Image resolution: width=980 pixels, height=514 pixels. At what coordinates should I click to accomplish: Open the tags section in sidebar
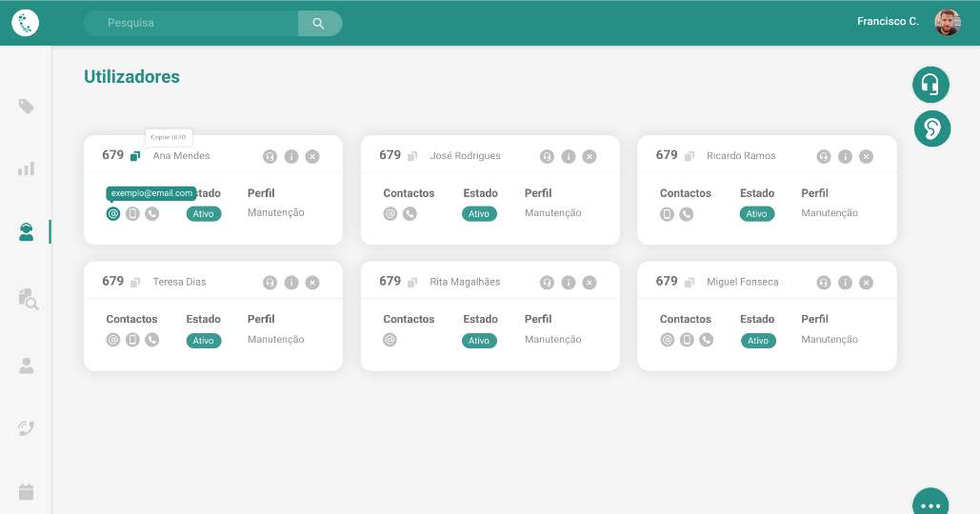click(x=27, y=107)
